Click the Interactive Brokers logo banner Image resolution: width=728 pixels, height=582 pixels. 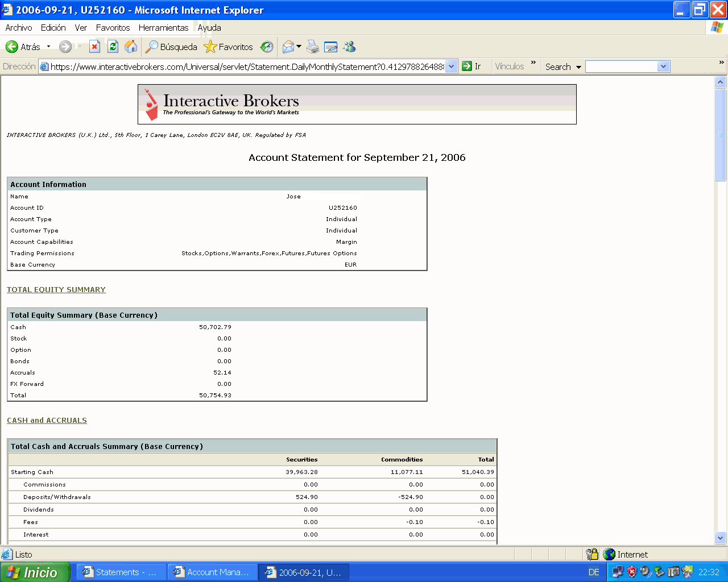[x=357, y=104]
